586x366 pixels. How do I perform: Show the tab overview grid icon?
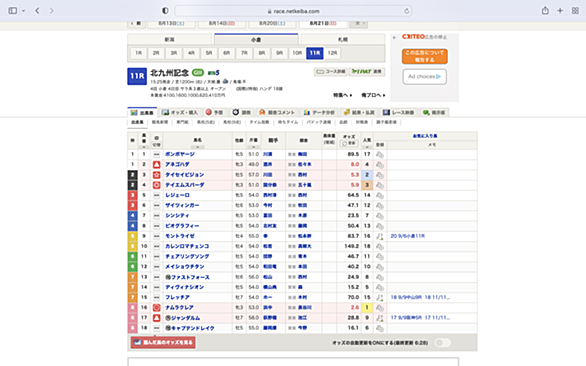tap(575, 11)
